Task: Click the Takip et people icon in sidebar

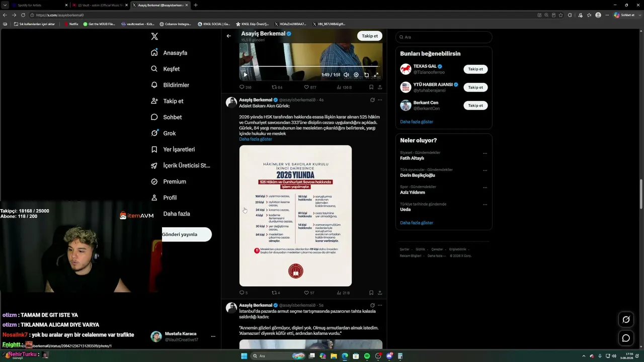Action: tap(154, 101)
